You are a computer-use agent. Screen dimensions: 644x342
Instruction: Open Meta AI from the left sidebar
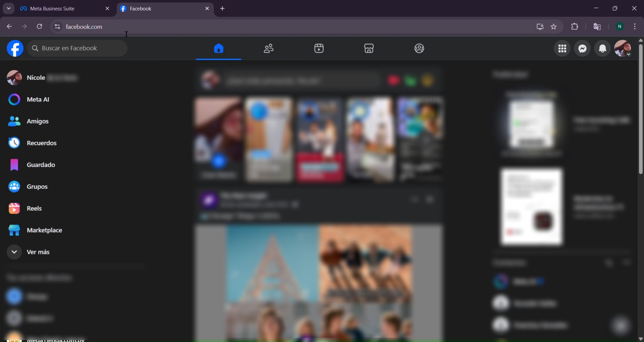point(38,100)
